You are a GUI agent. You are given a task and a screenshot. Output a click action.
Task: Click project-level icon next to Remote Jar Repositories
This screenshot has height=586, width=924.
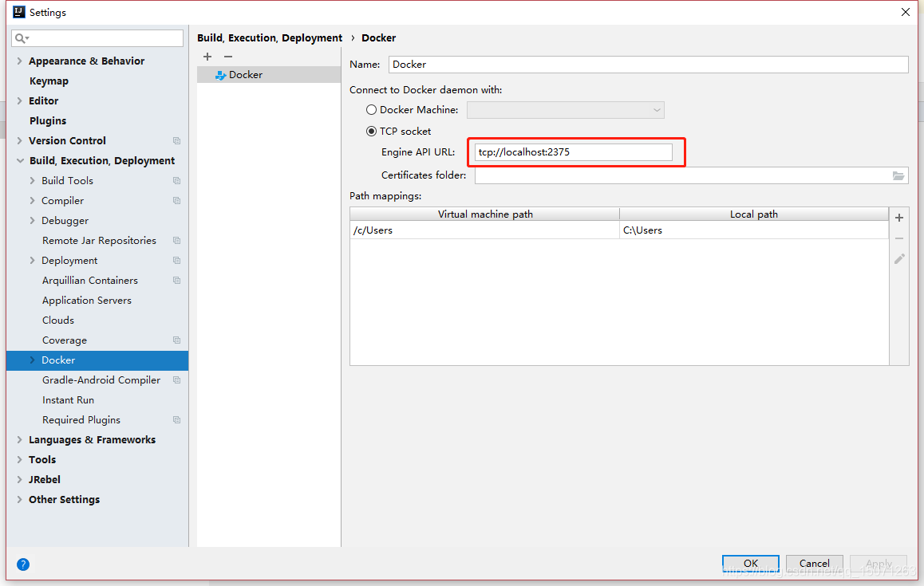click(x=176, y=240)
